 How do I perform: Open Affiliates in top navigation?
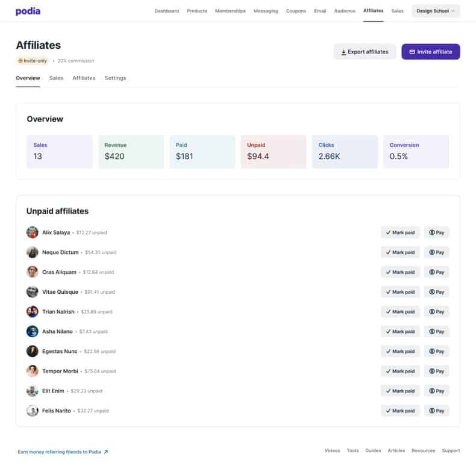tap(373, 11)
